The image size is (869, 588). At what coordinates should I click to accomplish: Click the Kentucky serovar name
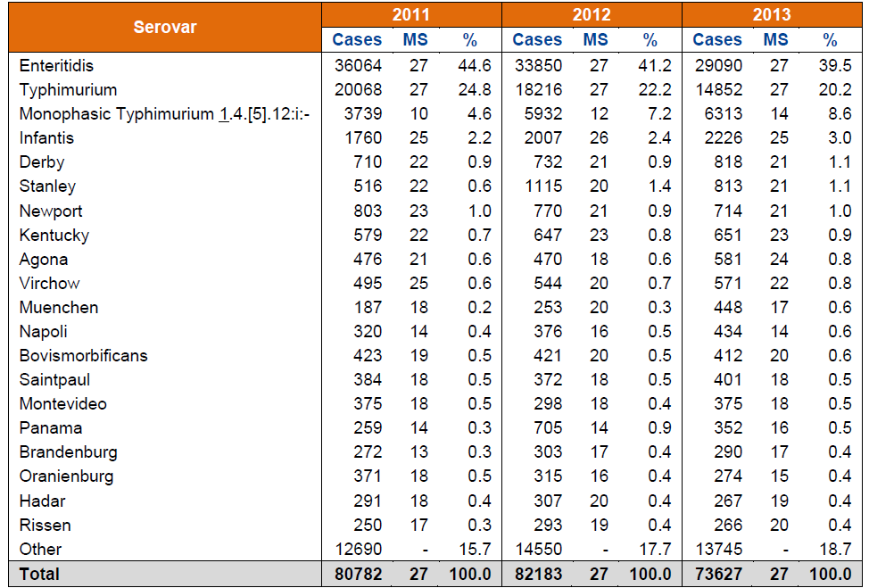click(x=54, y=235)
